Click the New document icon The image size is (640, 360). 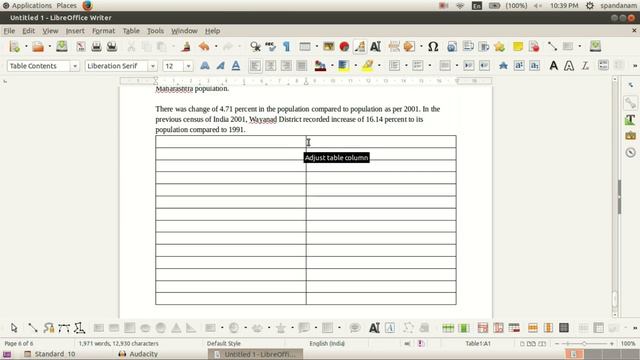pos(14,47)
